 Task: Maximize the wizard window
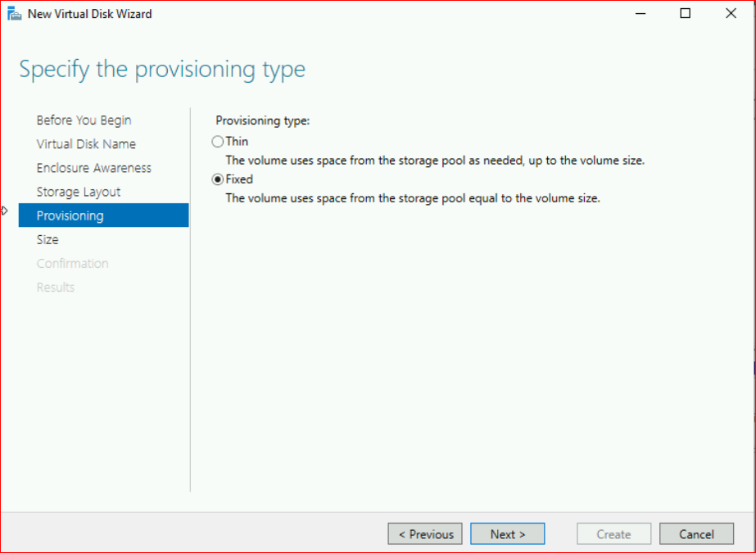pyautogui.click(x=686, y=14)
